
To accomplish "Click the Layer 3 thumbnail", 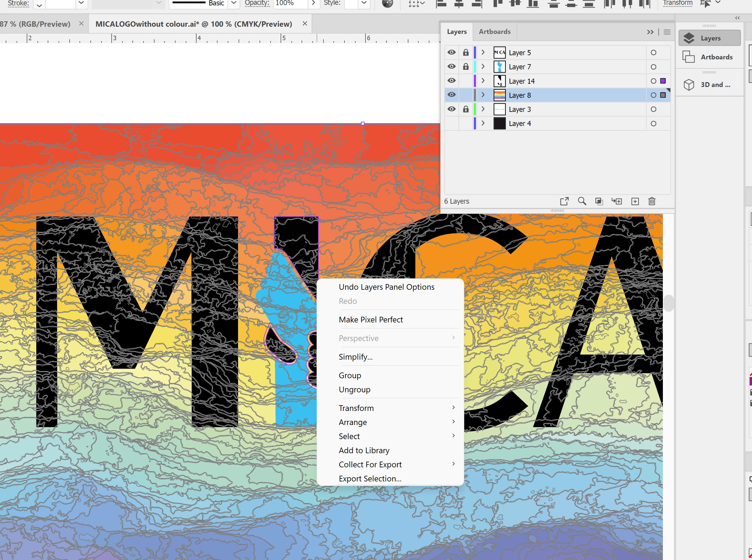I will [x=499, y=109].
